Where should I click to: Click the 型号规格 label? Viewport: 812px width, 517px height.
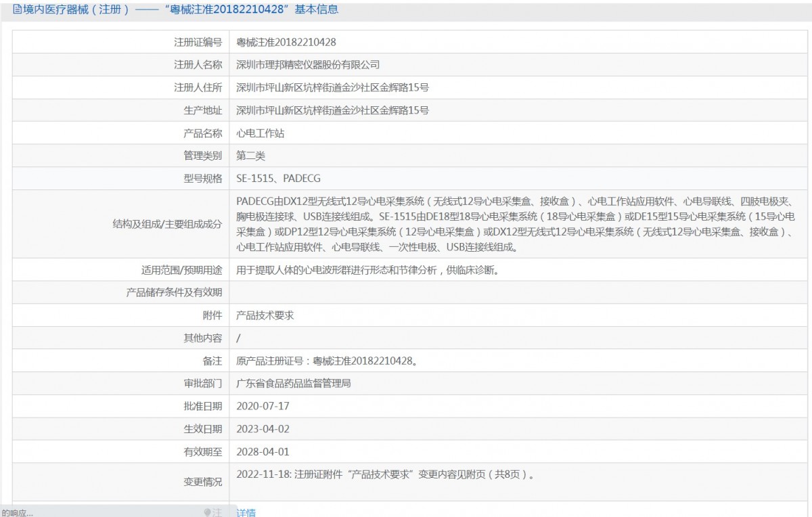pyautogui.click(x=202, y=179)
